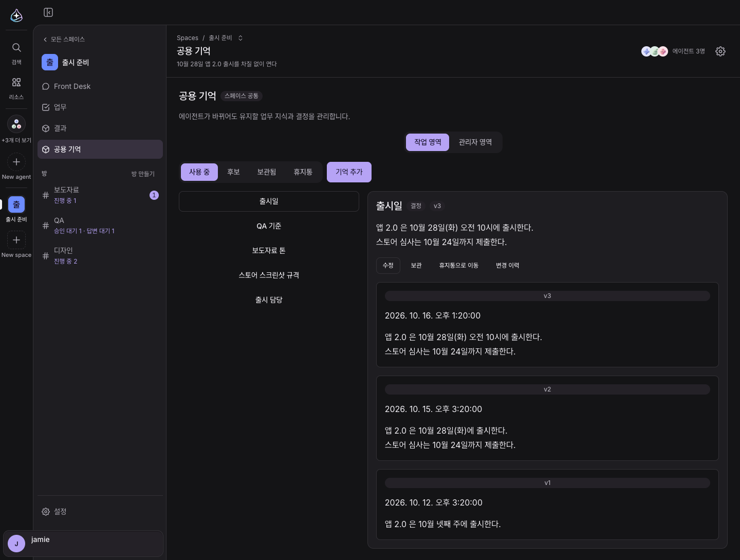
Task: Select the QA 기준 memory item
Action: pyautogui.click(x=269, y=226)
